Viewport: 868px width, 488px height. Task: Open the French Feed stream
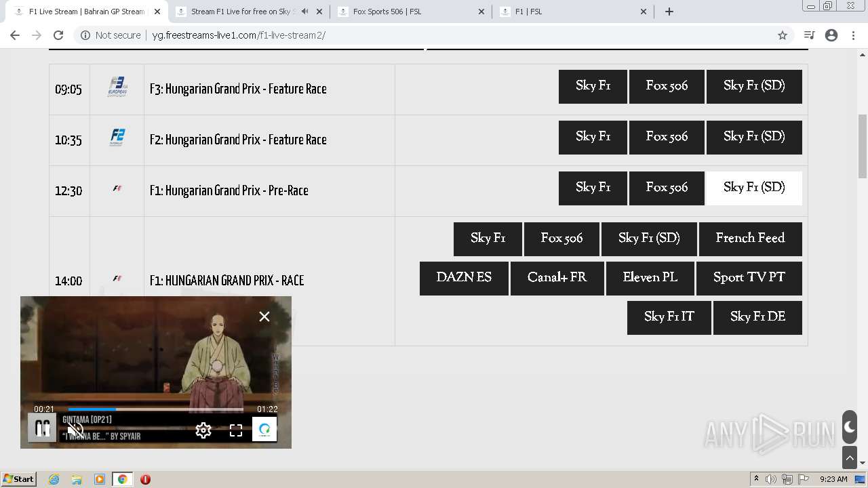coord(750,239)
